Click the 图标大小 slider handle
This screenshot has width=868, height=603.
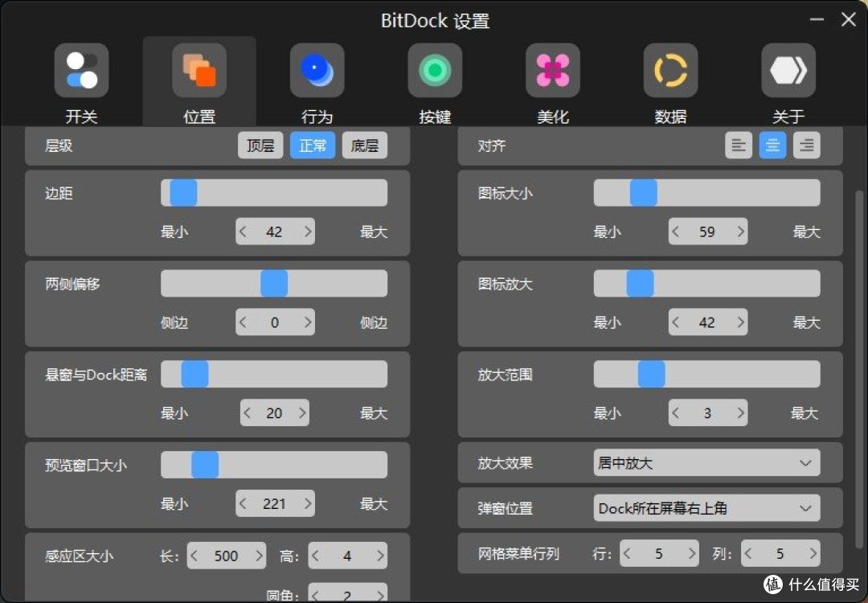coord(644,193)
